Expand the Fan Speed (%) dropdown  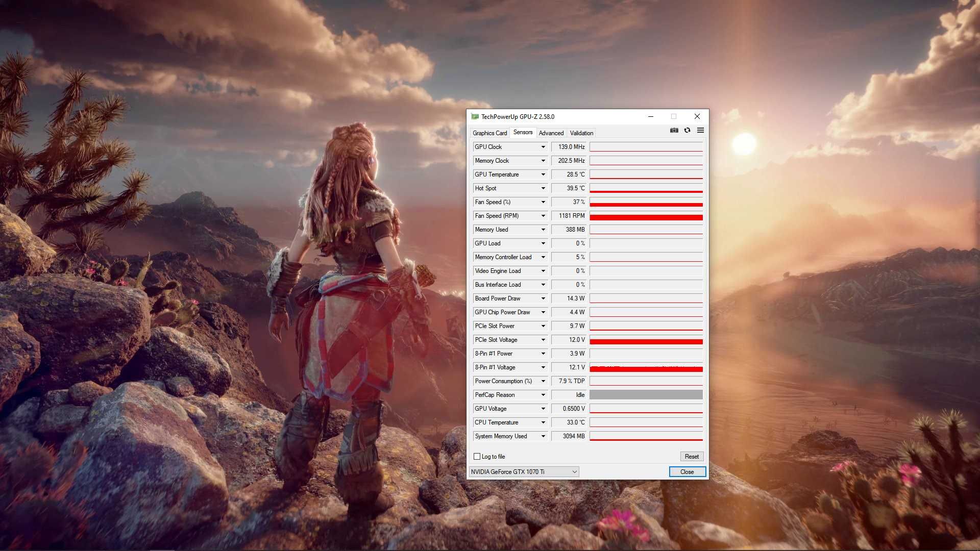[x=543, y=202]
